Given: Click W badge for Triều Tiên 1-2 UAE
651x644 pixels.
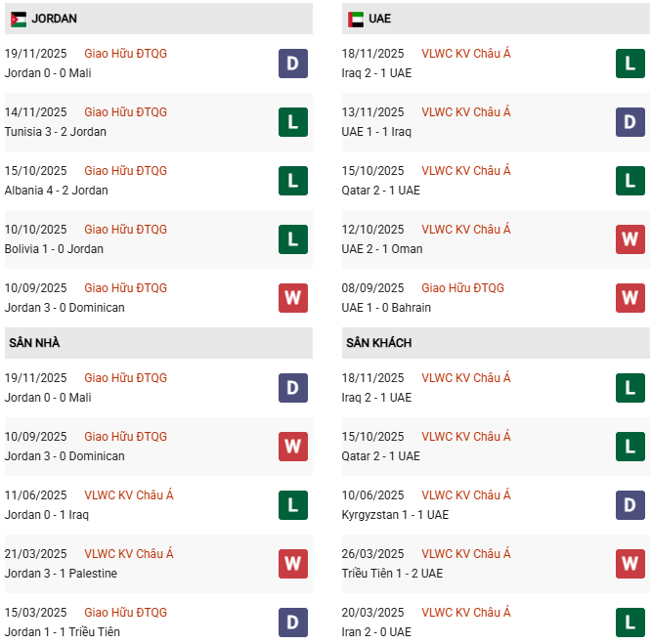Looking at the screenshot, I should 630,564.
